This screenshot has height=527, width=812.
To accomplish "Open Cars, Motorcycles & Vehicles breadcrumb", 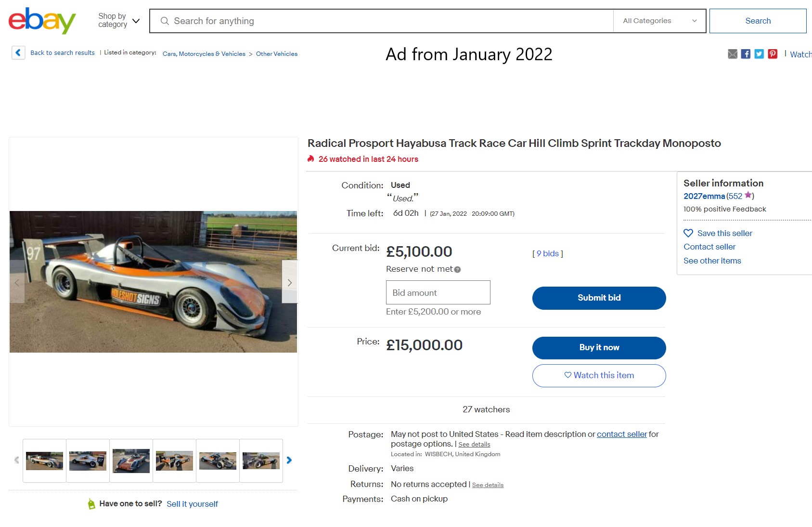I will coord(204,54).
